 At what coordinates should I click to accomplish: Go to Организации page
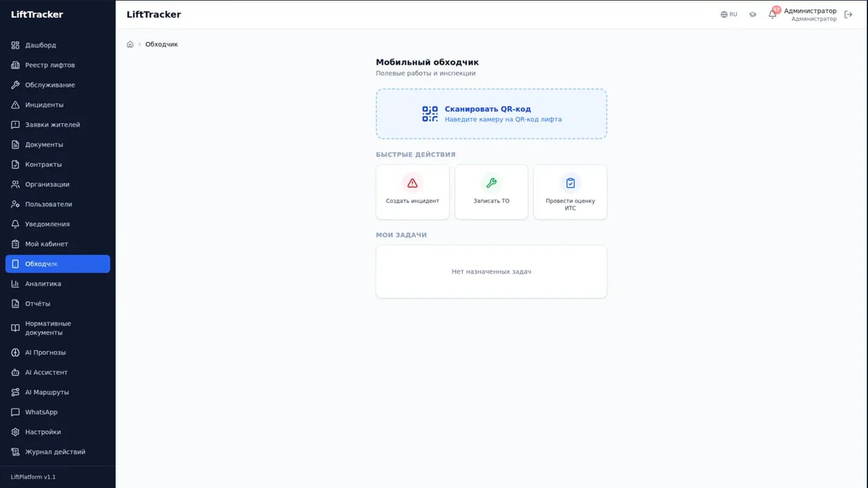[58, 184]
